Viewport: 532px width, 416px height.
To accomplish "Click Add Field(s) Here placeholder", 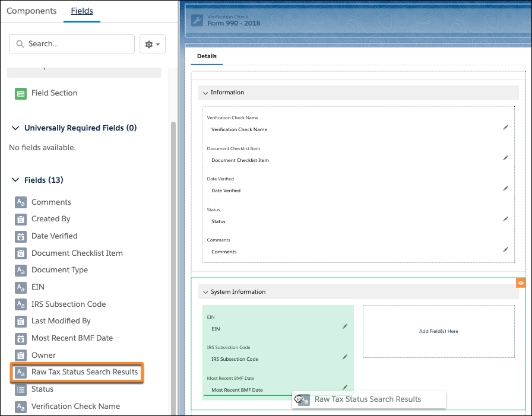I will [438, 331].
